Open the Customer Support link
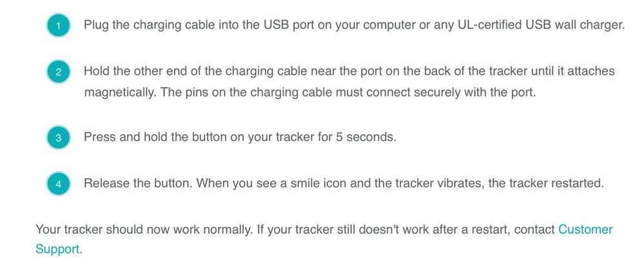Screen dimensions: 644x260 click(585, 229)
